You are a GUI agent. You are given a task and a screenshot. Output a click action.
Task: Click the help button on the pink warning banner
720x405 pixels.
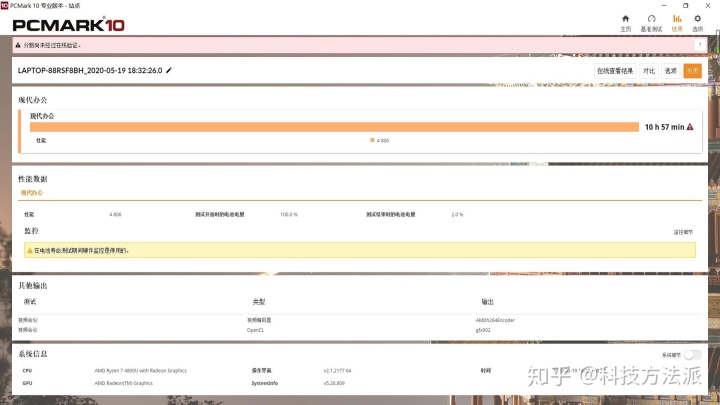pyautogui.click(x=700, y=45)
